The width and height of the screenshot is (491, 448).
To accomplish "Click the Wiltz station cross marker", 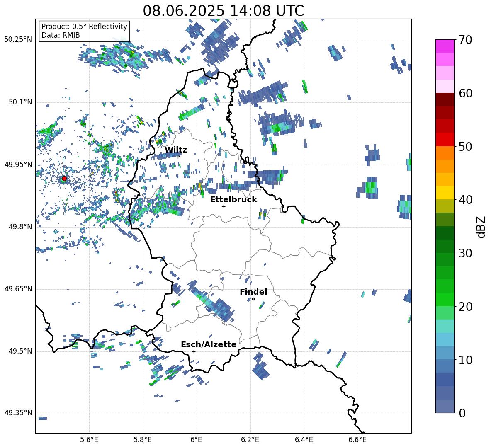I will tap(178, 156).
